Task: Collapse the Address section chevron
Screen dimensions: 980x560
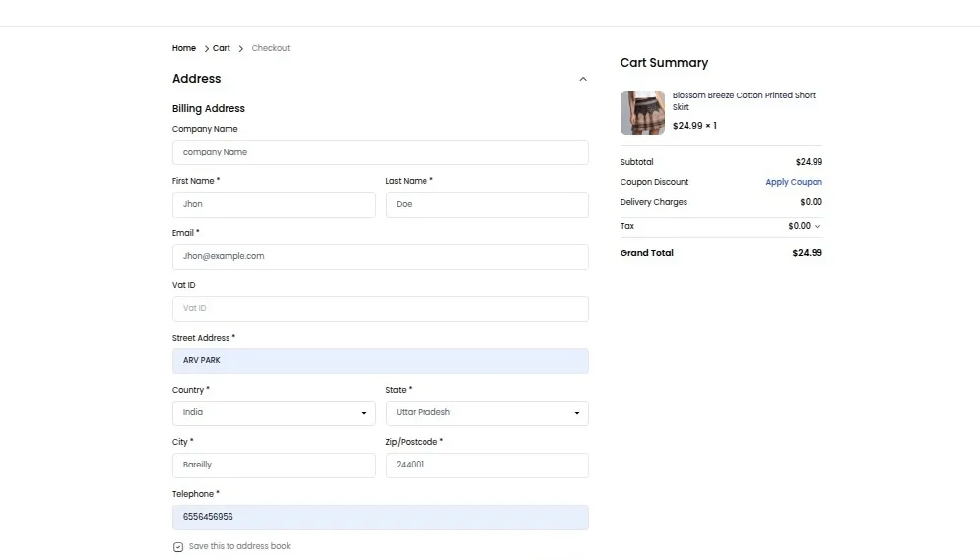Action: tap(583, 79)
